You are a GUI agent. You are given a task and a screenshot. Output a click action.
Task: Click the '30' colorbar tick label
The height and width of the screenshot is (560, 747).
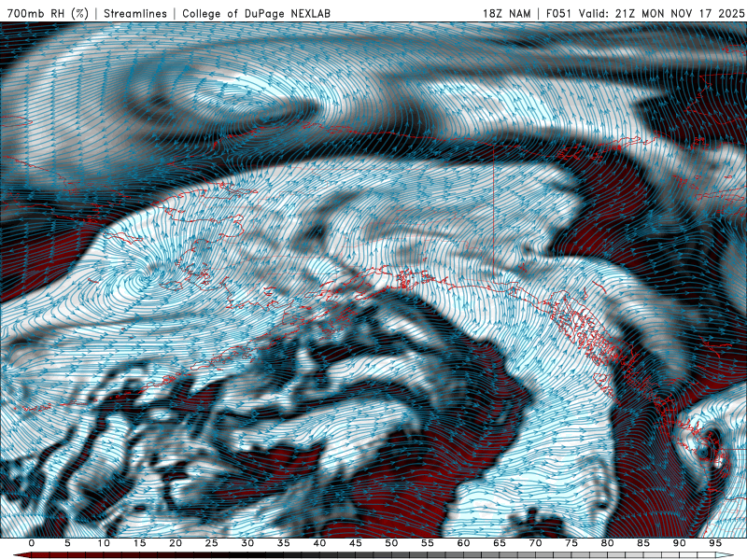247,543
